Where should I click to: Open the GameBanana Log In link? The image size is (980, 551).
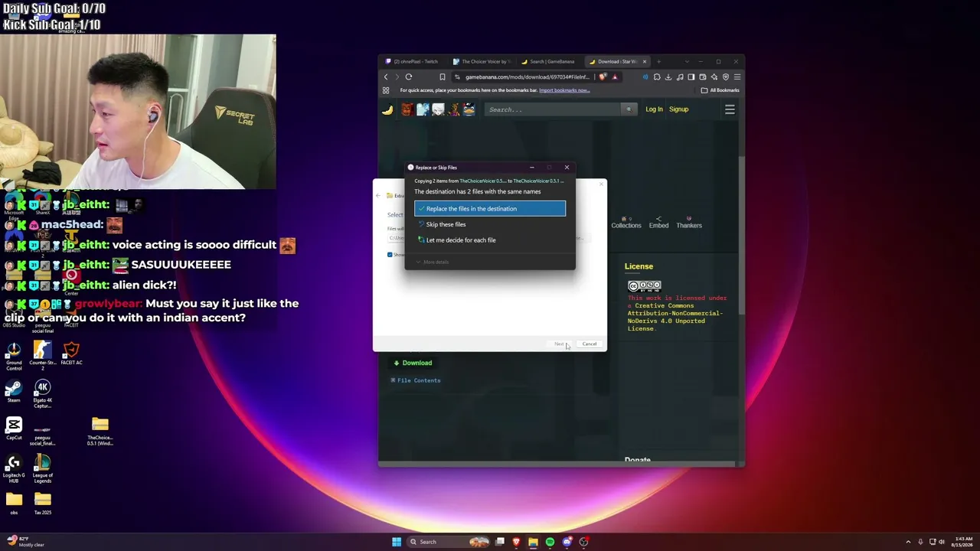click(x=654, y=109)
